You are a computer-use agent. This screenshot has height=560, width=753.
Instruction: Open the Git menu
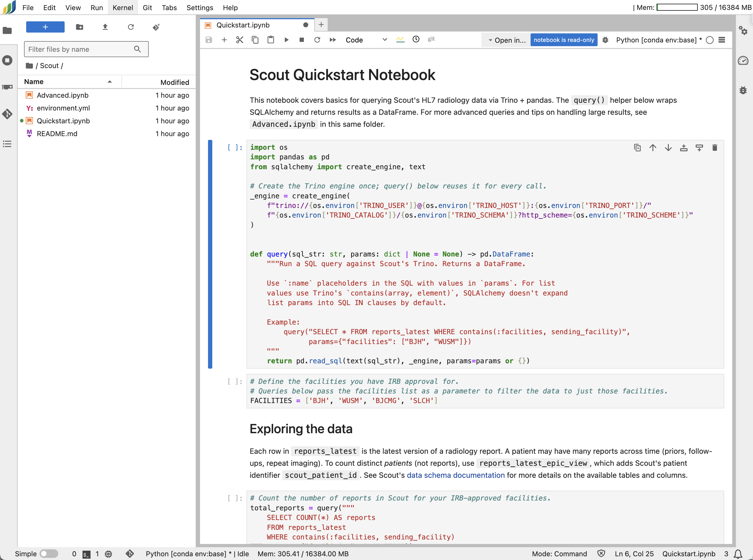tap(147, 7)
